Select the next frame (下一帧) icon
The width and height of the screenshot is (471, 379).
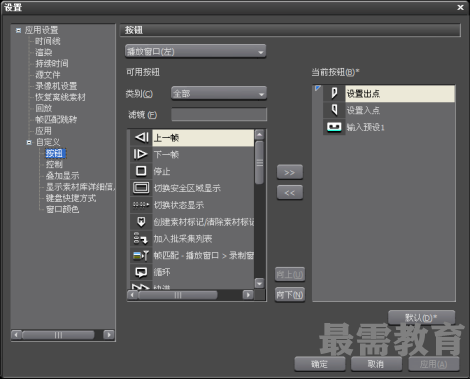point(140,154)
